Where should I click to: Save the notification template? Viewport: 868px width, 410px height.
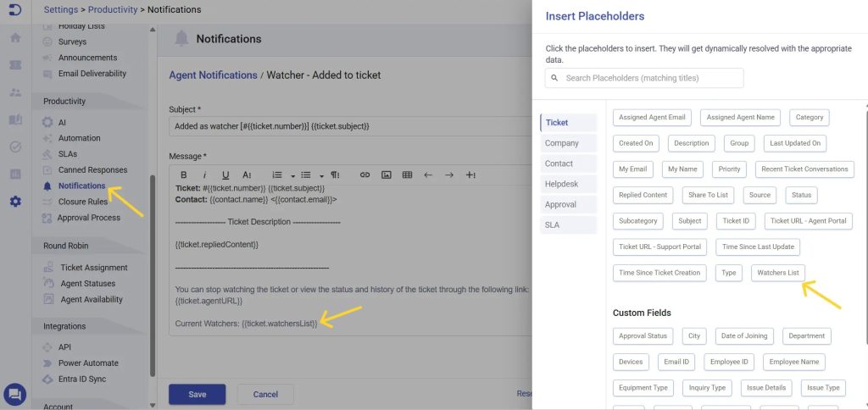click(197, 395)
